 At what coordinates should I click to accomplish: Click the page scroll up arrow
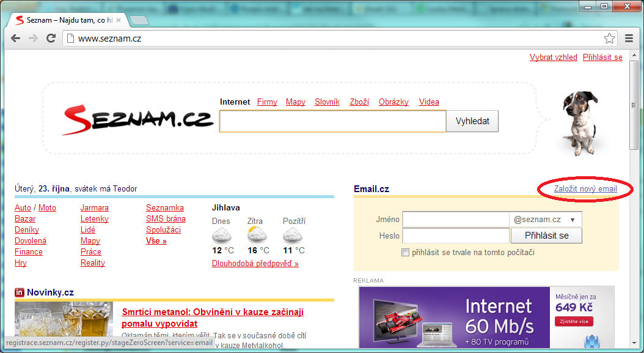634,54
